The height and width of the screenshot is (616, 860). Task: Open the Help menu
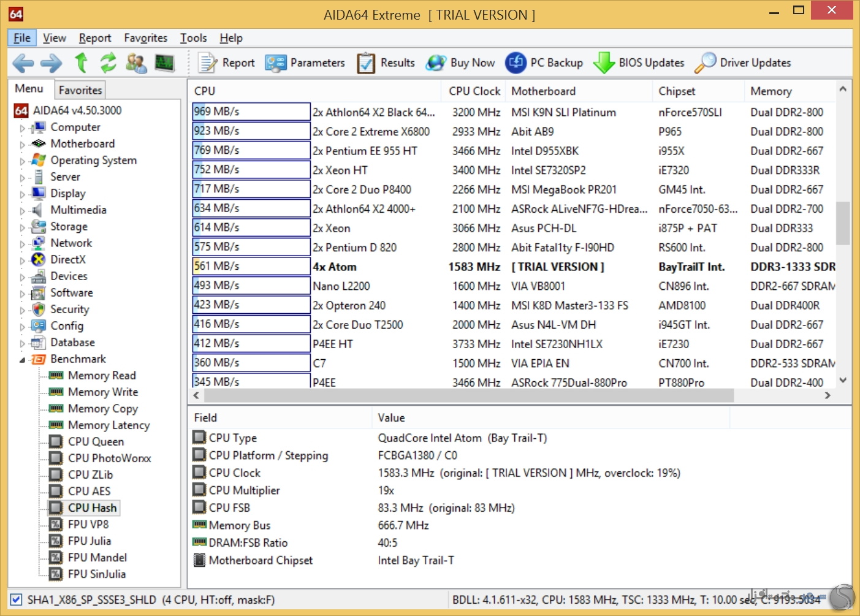pyautogui.click(x=231, y=38)
